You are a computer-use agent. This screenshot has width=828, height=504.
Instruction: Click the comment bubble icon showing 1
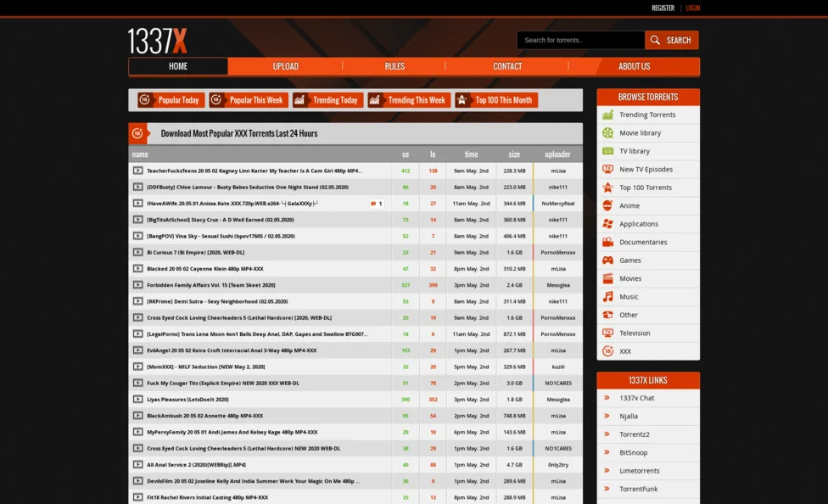pyautogui.click(x=373, y=204)
